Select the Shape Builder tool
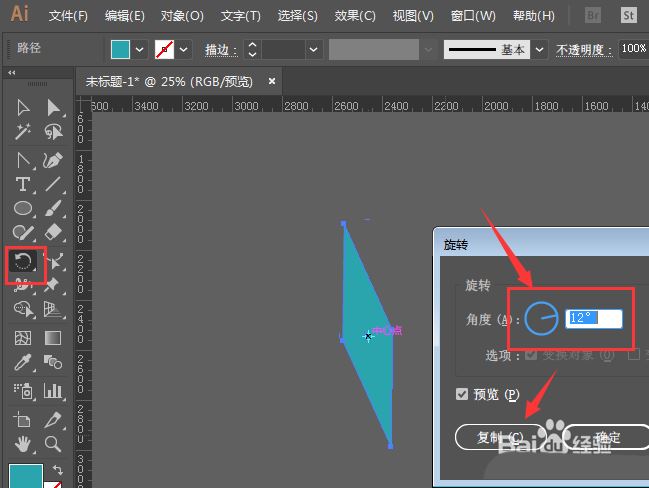Image resolution: width=649 pixels, height=488 pixels. 23,309
